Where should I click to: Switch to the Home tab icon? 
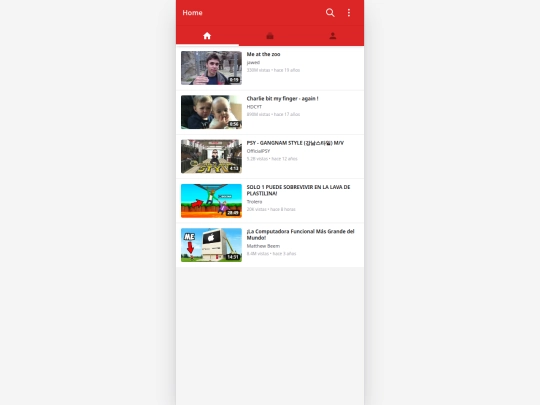pyautogui.click(x=207, y=36)
